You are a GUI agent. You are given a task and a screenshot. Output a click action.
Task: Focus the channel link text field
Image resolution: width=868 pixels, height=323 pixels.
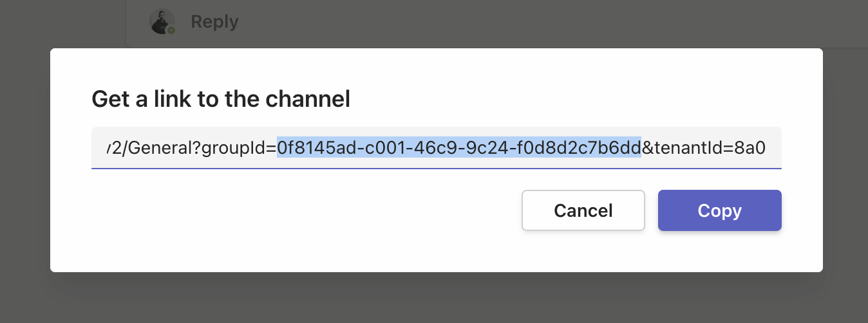tap(436, 148)
